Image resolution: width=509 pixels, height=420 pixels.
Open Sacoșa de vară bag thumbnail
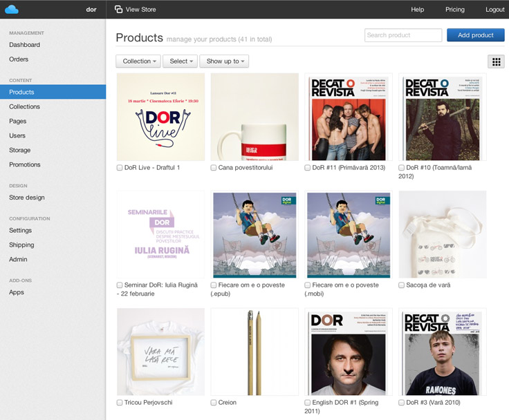tap(443, 234)
